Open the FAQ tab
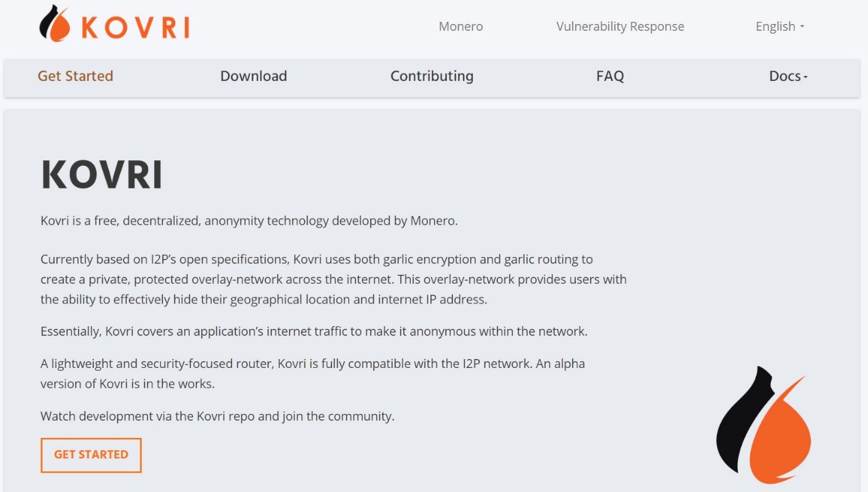The height and width of the screenshot is (492, 868). tap(610, 76)
